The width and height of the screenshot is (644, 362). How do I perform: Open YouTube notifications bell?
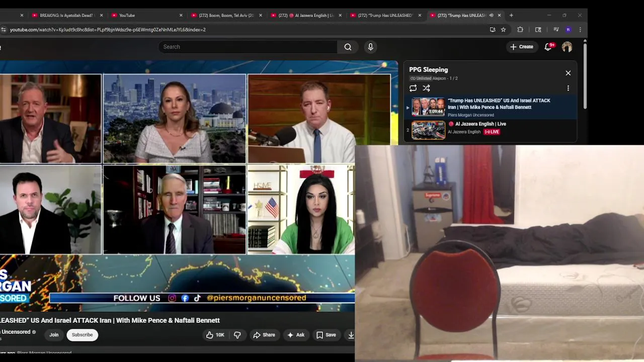click(548, 47)
